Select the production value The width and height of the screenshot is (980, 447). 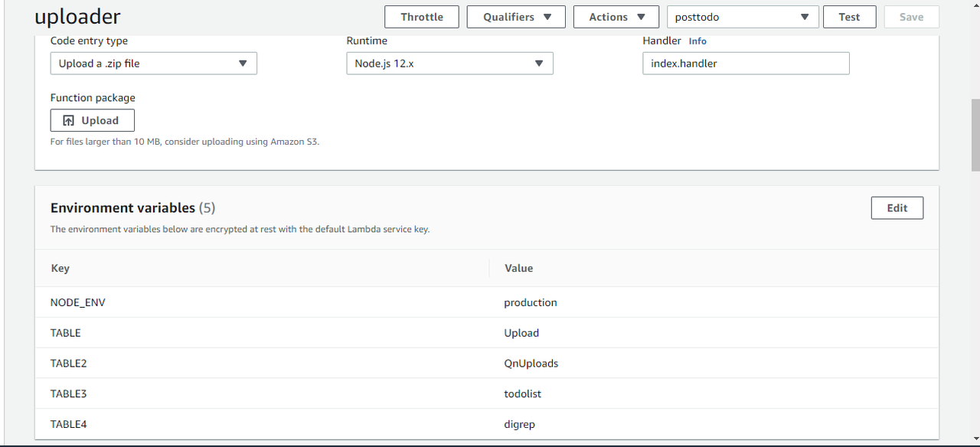coord(531,302)
